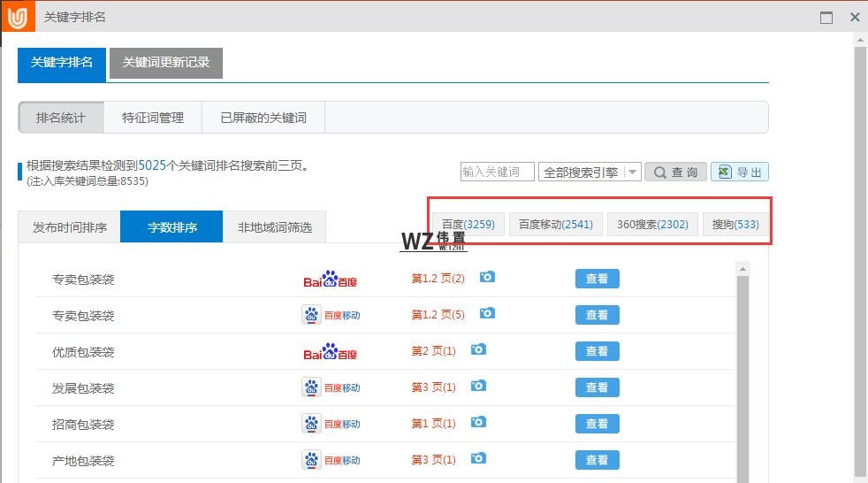
Task: Click the 导出 export button
Action: click(x=740, y=172)
